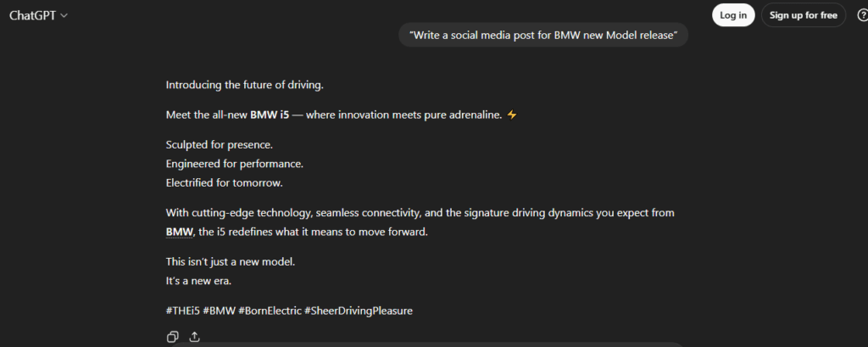
Task: Open the help question mark icon
Action: [x=857, y=15]
